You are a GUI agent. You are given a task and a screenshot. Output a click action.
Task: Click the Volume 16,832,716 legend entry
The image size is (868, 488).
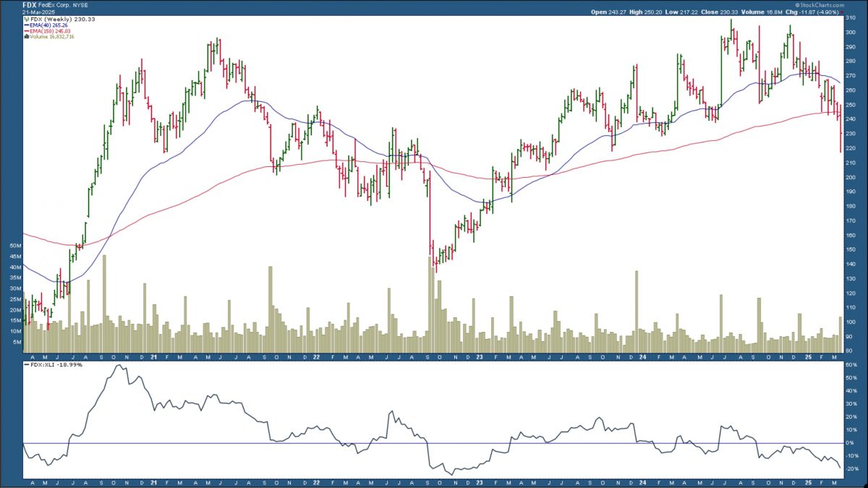(x=53, y=38)
